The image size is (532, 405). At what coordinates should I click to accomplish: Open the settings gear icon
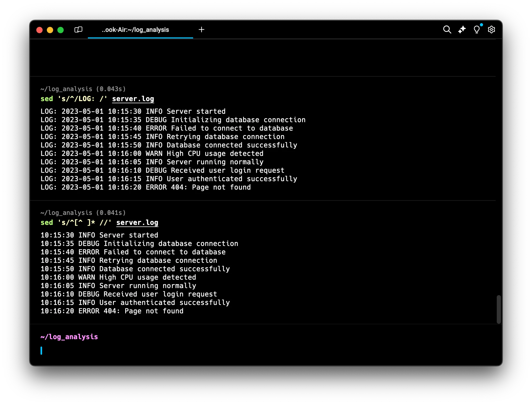[491, 29]
